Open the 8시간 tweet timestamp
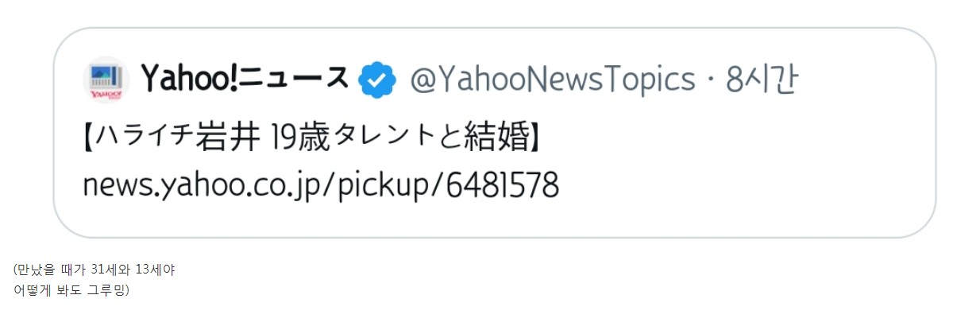 (x=760, y=80)
